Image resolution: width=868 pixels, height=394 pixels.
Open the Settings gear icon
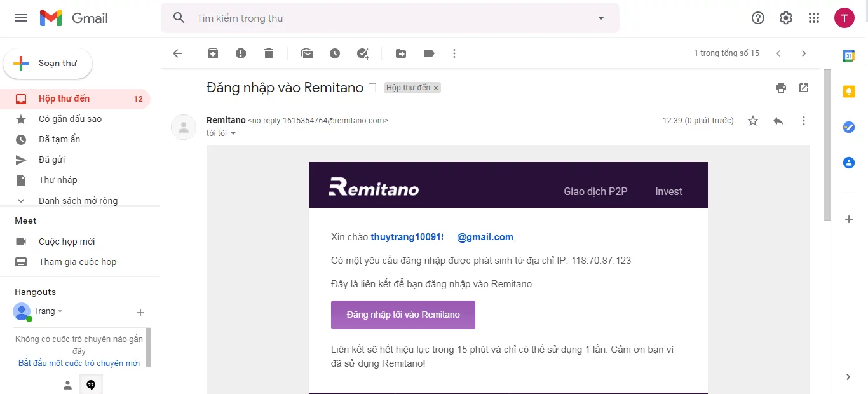[786, 18]
